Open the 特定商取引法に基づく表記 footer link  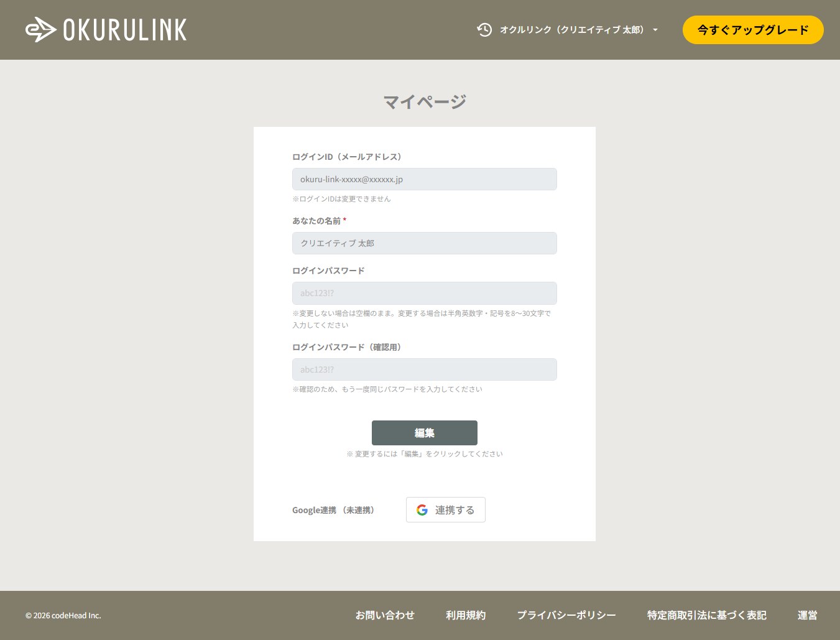706,615
